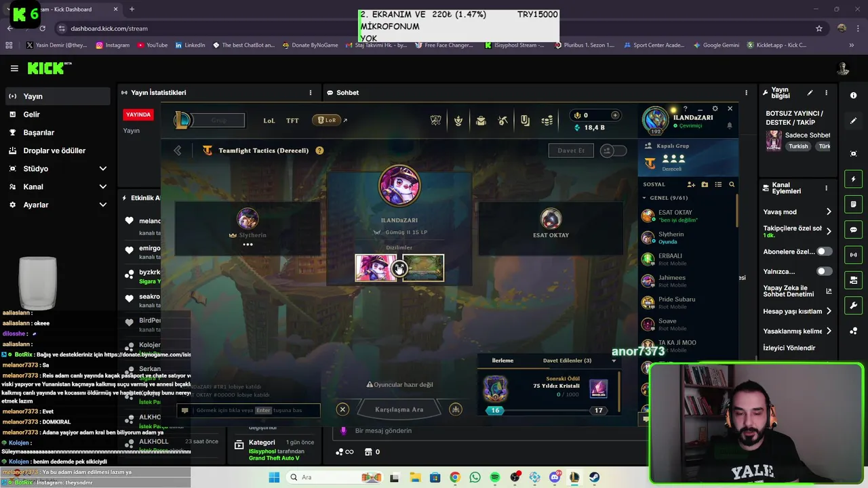
Task: Launch LoR from the client header
Action: click(x=327, y=120)
